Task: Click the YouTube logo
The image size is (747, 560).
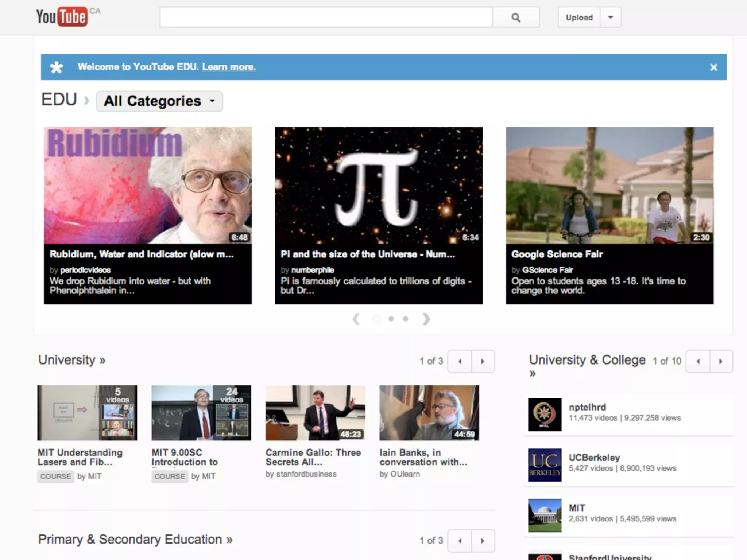Action: [62, 17]
